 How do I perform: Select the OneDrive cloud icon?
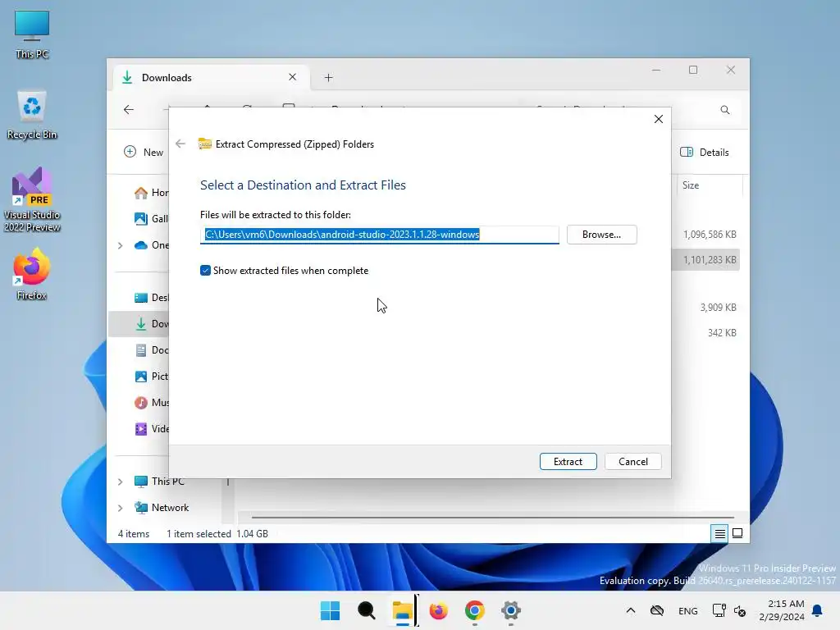pyautogui.click(x=141, y=245)
